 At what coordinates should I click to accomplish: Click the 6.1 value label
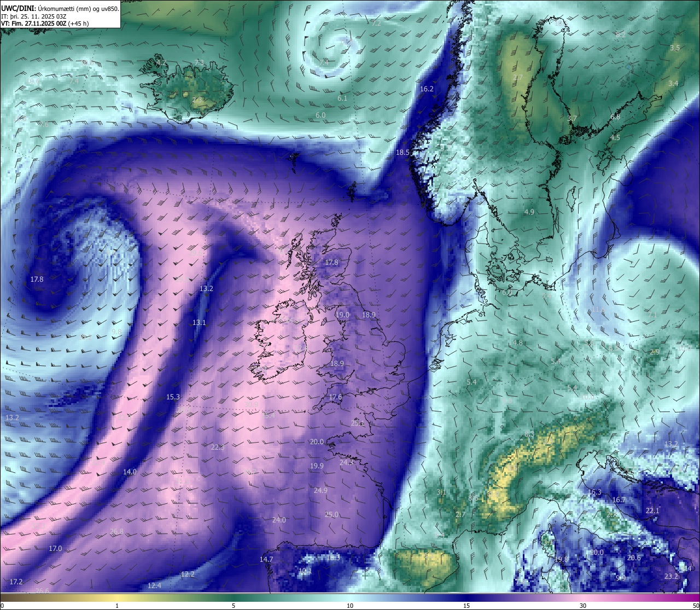(x=342, y=98)
